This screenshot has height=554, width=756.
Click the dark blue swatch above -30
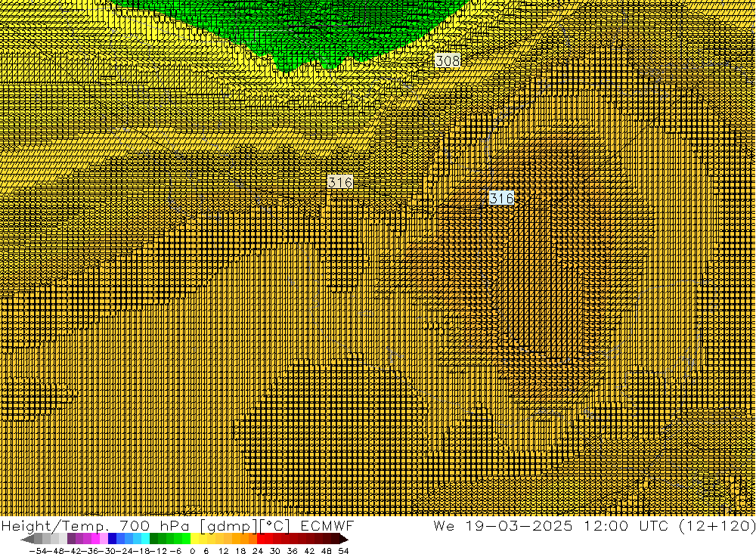click(x=112, y=539)
